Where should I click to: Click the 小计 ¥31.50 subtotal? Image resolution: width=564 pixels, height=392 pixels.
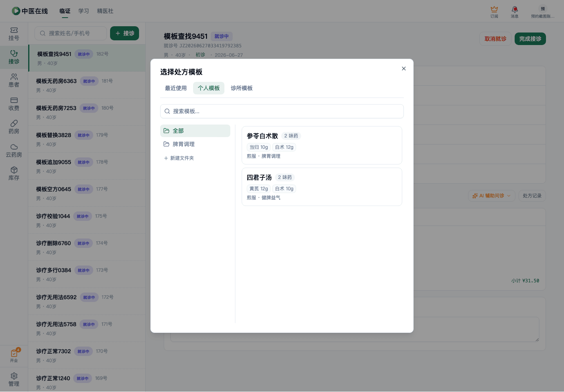pyautogui.click(x=525, y=281)
